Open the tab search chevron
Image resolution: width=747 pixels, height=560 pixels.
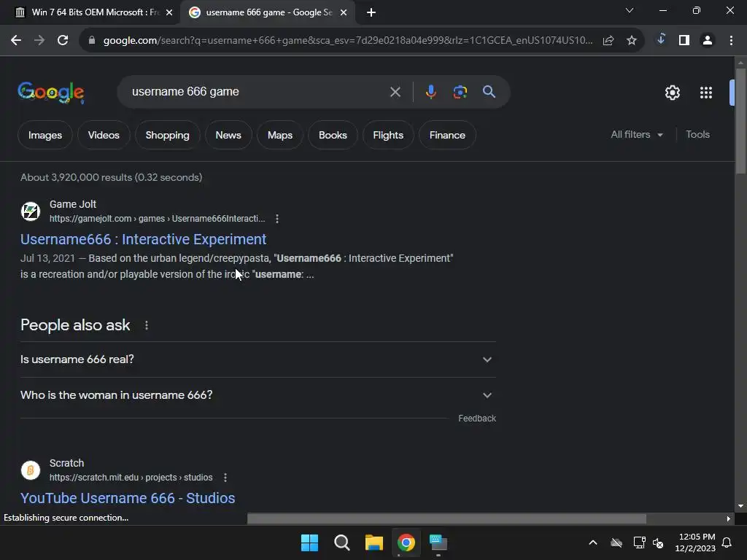point(630,10)
